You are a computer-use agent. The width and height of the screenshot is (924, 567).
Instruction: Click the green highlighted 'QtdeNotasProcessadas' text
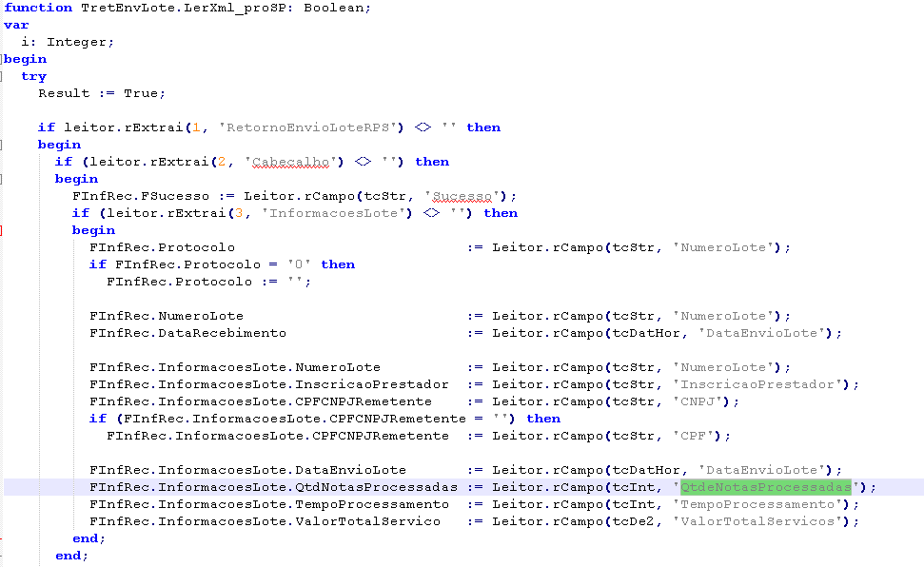tap(765, 487)
